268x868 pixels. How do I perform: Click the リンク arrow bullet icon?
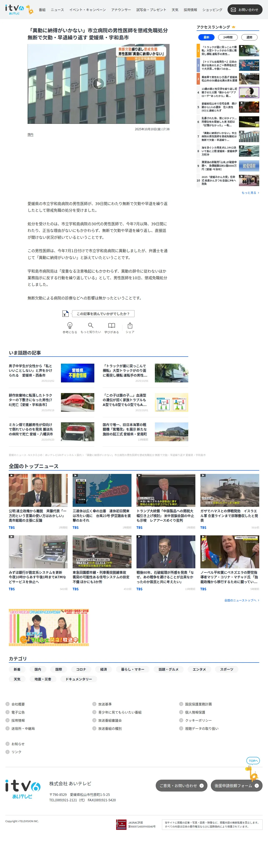(x=8, y=752)
